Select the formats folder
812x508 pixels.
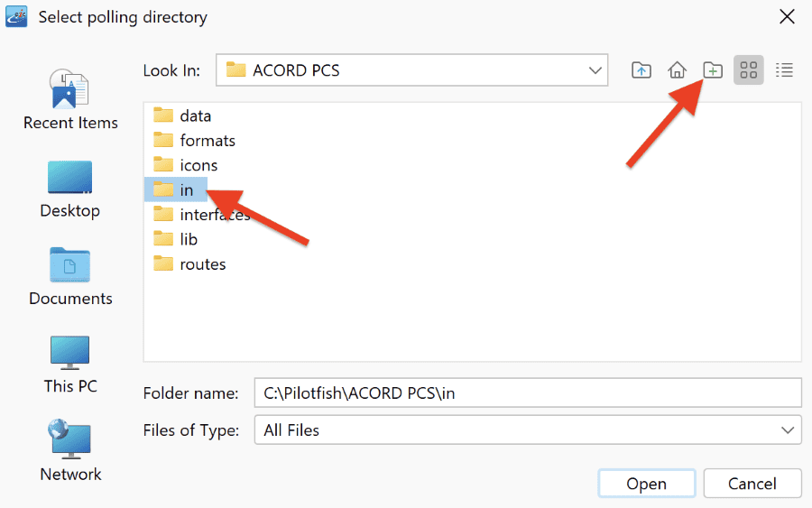tap(194, 141)
